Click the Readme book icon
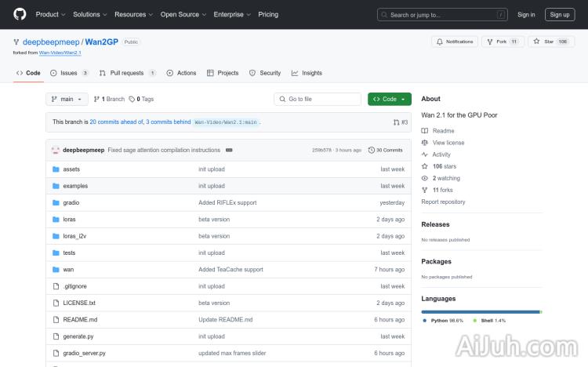Image resolution: width=588 pixels, height=367 pixels. (x=424, y=131)
